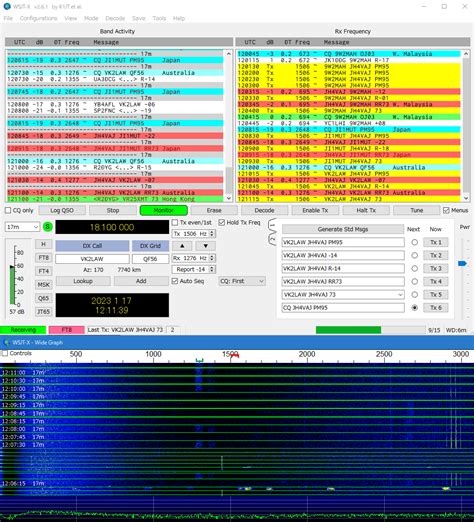Image resolution: width=474 pixels, height=522 pixels.
Task: Click the 18.100 000 frequency display
Action: [112, 227]
